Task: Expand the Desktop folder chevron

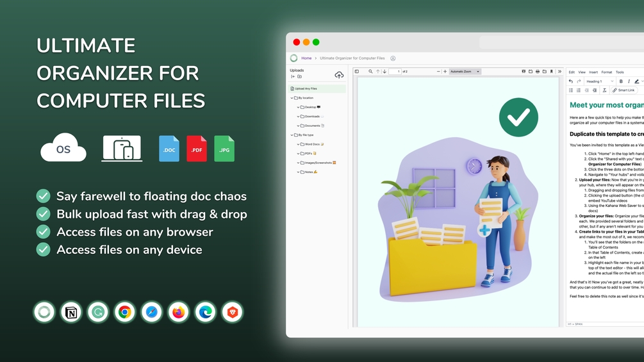Action: coord(298,107)
